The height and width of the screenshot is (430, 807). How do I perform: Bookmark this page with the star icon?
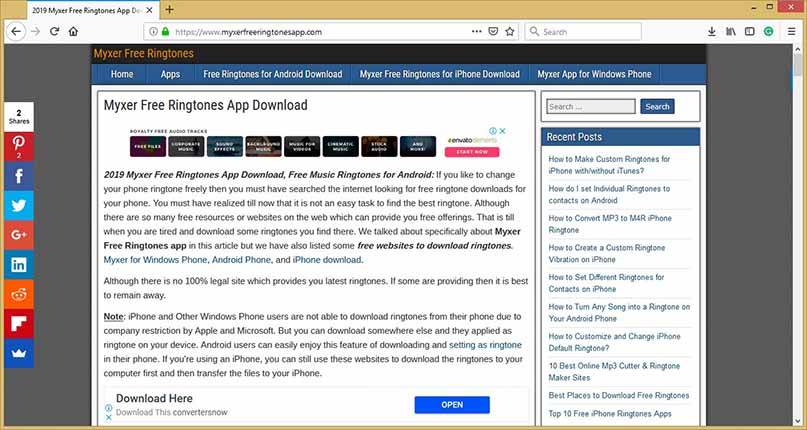[x=510, y=31]
